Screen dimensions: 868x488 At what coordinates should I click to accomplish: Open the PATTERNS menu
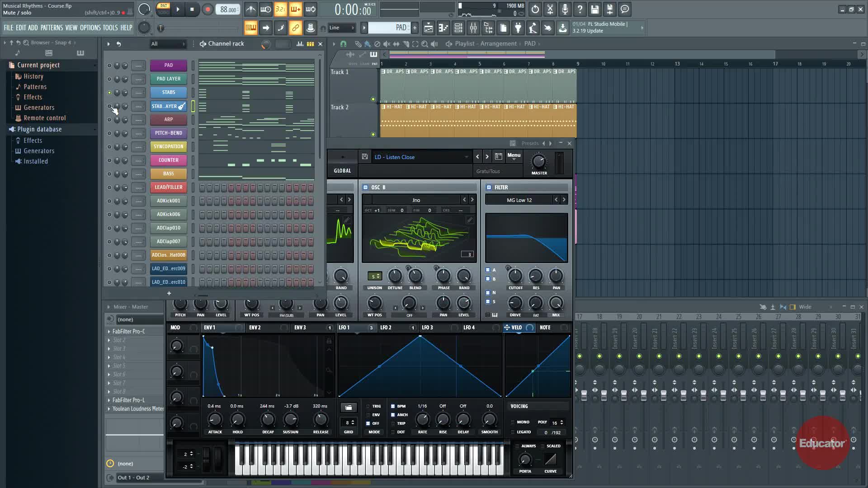click(52, 28)
